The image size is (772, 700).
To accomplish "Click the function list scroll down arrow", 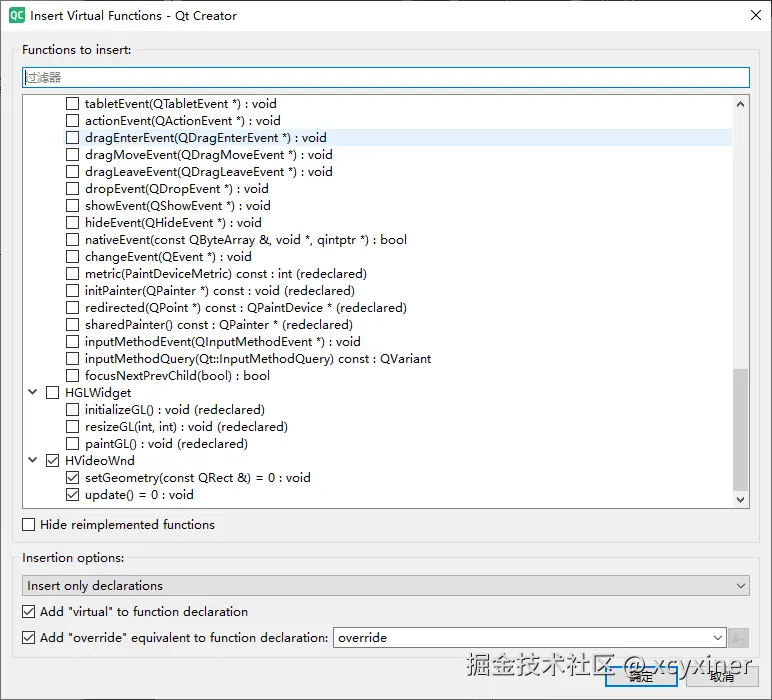I will point(740,499).
